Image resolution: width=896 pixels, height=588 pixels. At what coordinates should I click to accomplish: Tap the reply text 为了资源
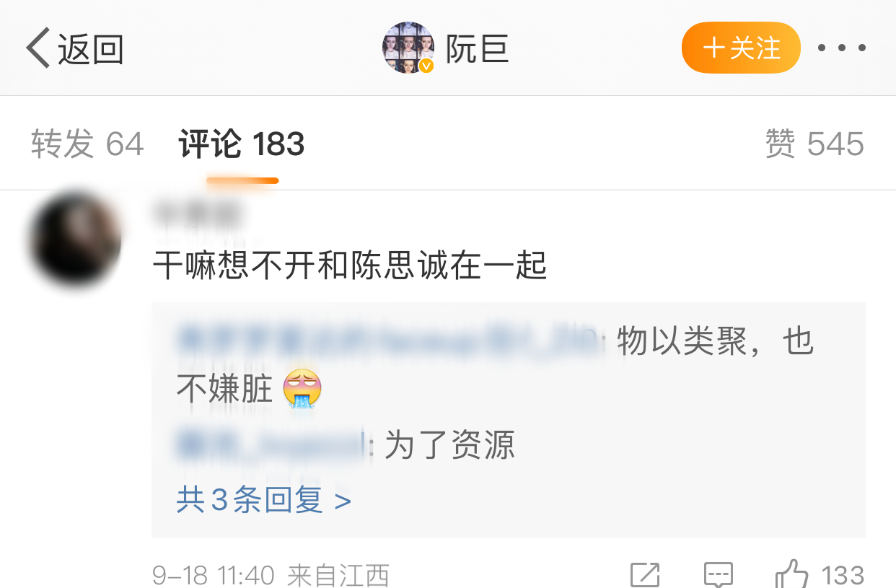(450, 445)
